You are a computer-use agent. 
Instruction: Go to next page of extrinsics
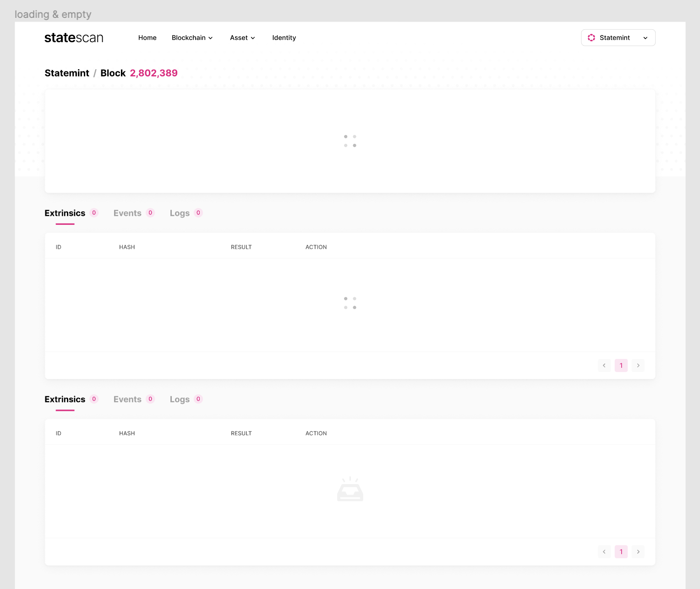[638, 365]
